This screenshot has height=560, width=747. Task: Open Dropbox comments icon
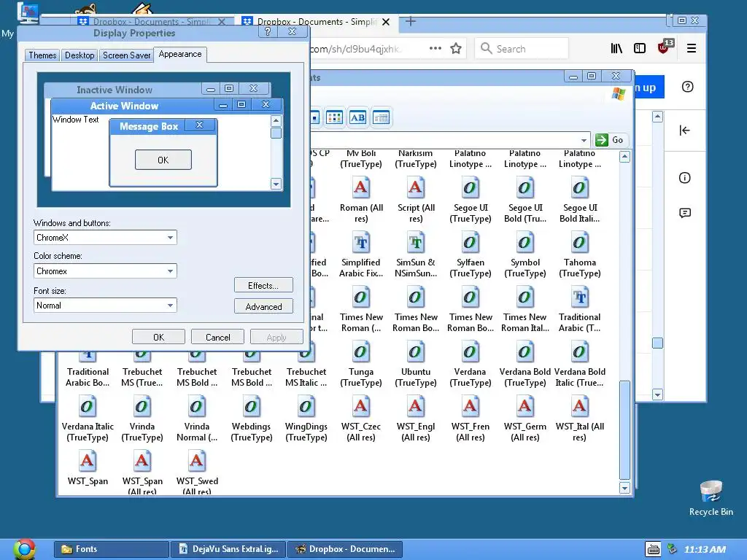tap(684, 213)
